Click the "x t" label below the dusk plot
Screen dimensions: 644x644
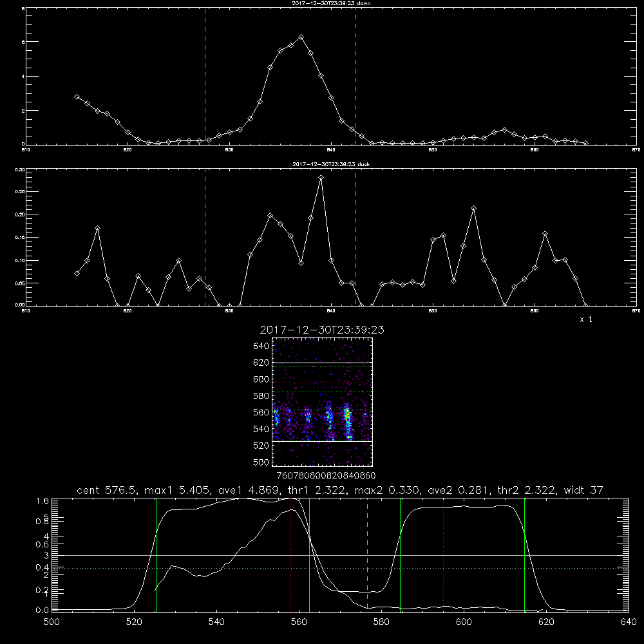coord(585,319)
